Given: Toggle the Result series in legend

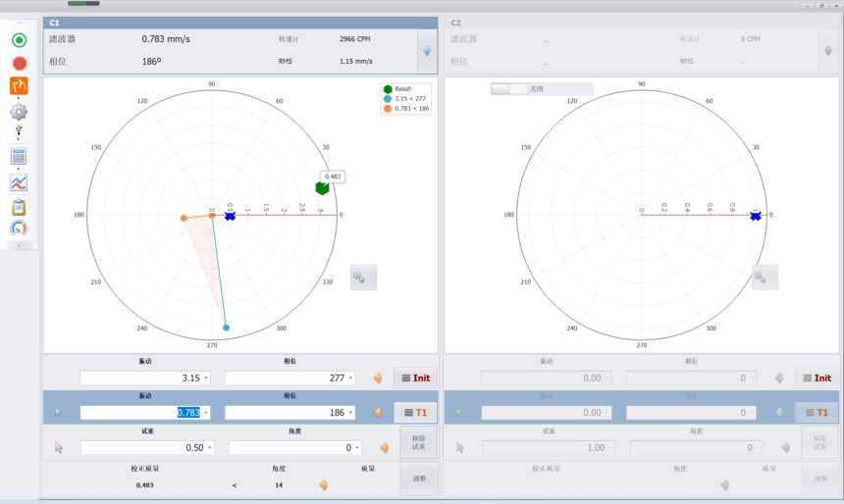Looking at the screenshot, I should [402, 89].
